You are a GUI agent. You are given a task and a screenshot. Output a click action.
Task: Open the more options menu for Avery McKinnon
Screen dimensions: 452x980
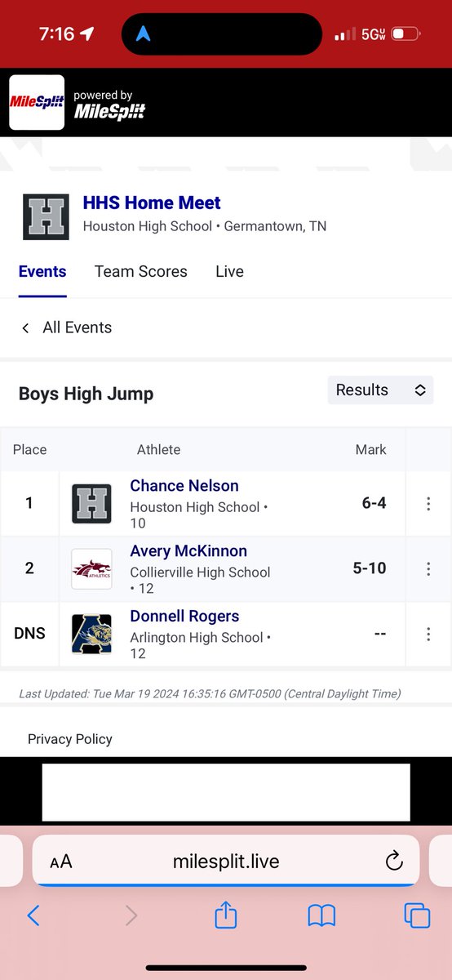[428, 569]
